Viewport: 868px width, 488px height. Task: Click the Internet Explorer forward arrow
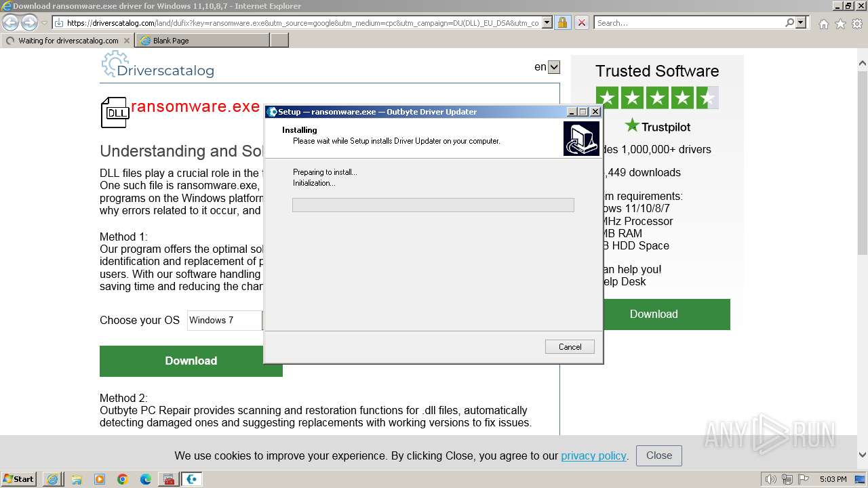click(29, 23)
